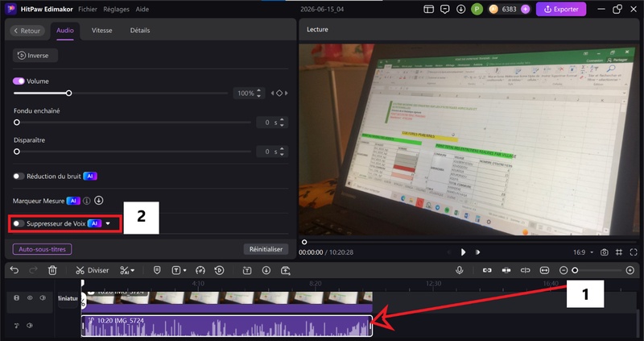Open the feedback message icon

[x=445, y=9]
